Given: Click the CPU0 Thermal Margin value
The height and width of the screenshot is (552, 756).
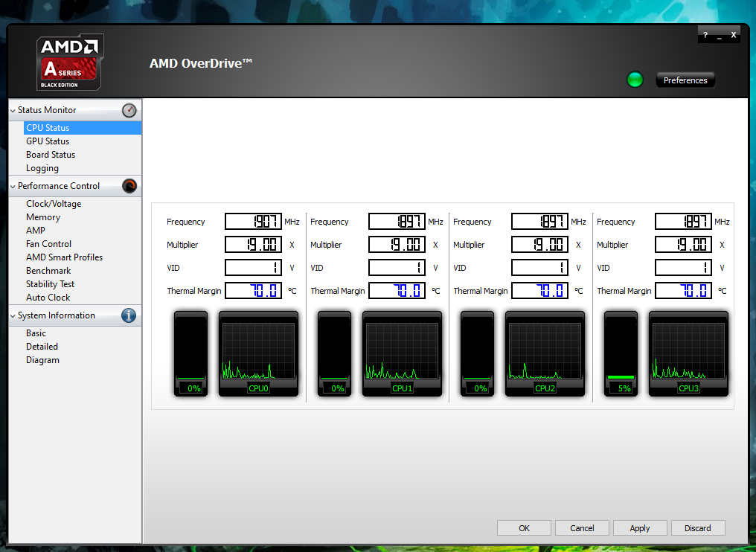Looking at the screenshot, I should tap(253, 291).
